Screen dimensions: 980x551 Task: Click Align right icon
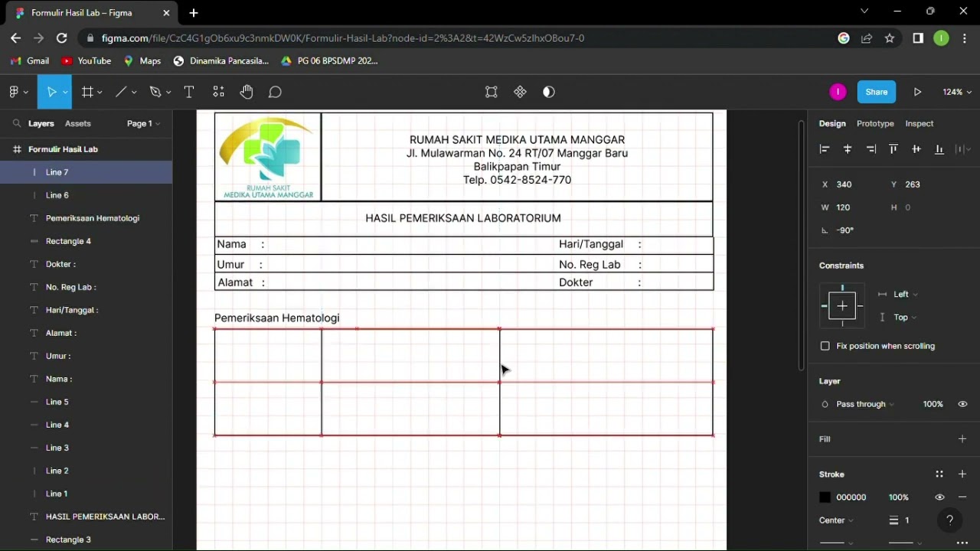[x=871, y=149]
